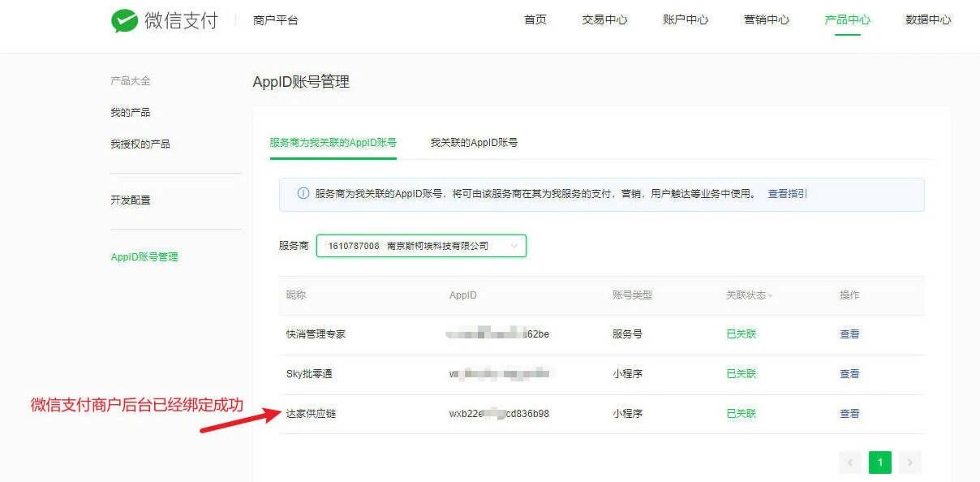Click 已关联 status in 快消管理专家 row
Screen dimensions: 980x482
tap(741, 334)
